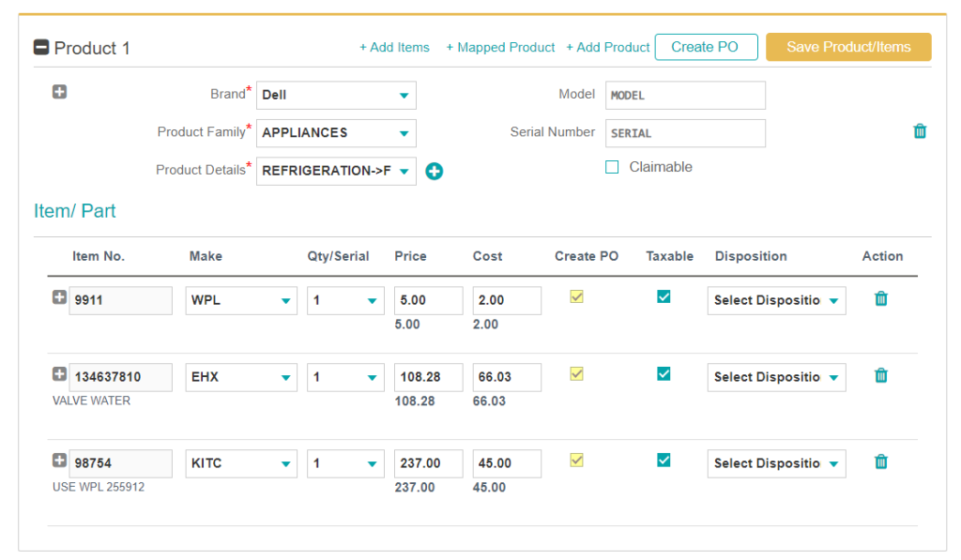
Task: Uncheck Taxable for item 98754
Action: coord(664,461)
